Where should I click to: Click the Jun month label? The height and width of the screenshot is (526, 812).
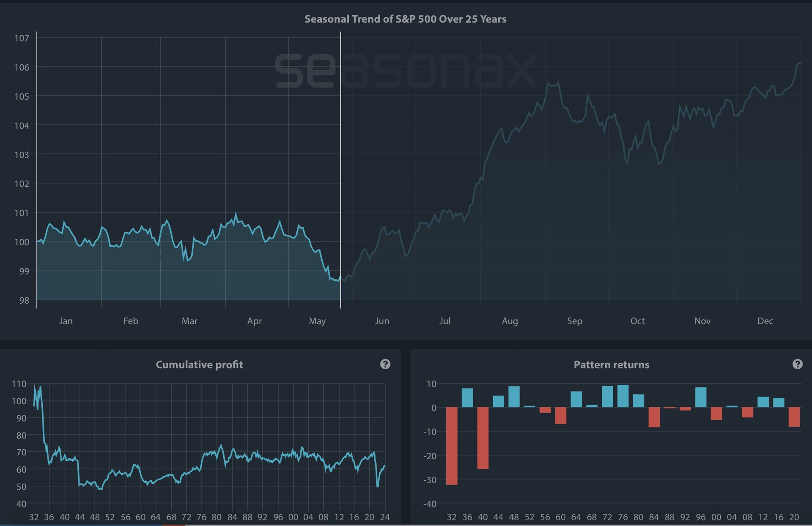coord(382,321)
